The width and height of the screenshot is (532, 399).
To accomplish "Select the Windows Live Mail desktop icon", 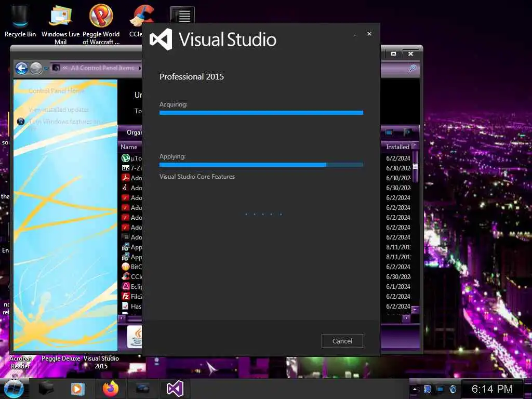I will click(x=60, y=25).
